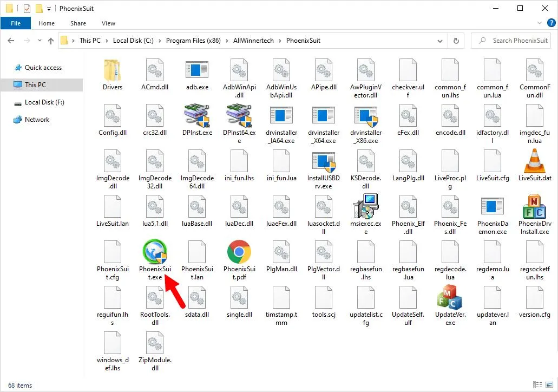Select the adb.exe file icon
Screen dimensions: 558x392
(x=197, y=69)
